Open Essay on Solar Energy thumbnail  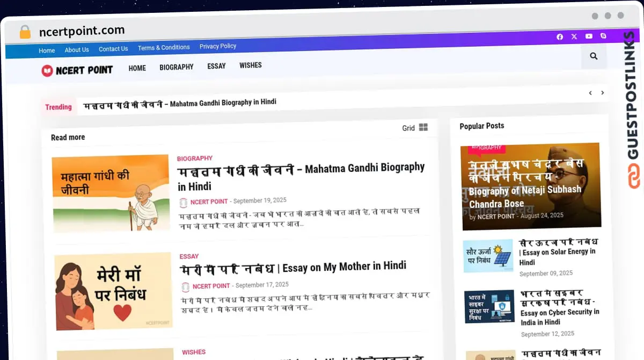click(x=488, y=256)
